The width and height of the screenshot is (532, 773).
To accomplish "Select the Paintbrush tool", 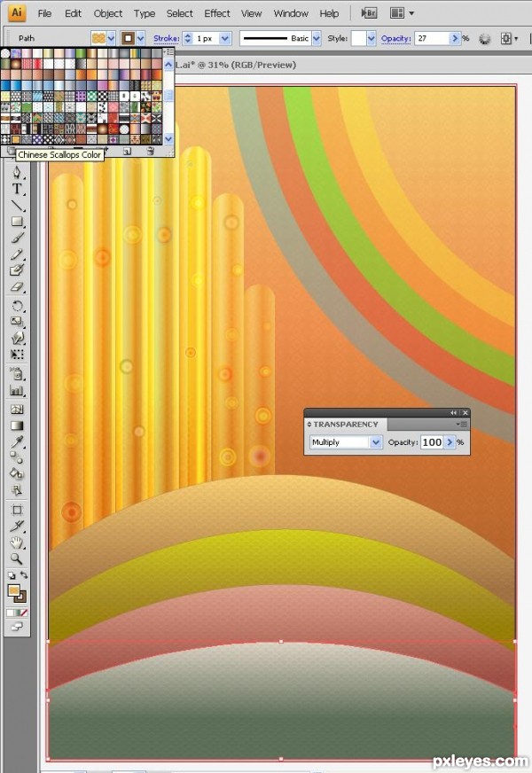I will coord(17,238).
